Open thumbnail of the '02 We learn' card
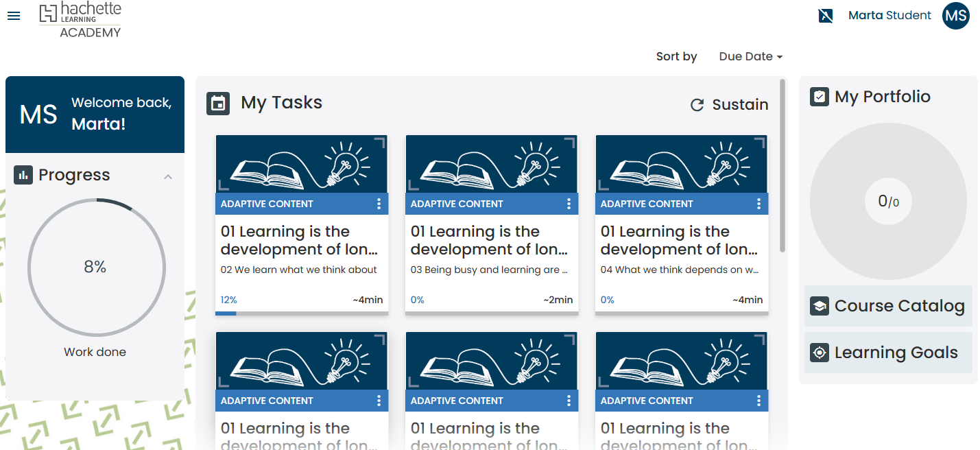 pyautogui.click(x=302, y=164)
